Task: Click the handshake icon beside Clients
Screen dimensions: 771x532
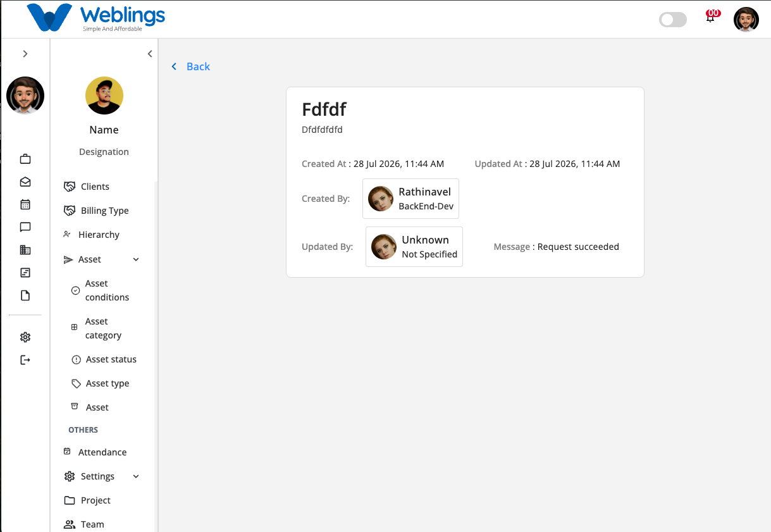Action: pyautogui.click(x=70, y=187)
